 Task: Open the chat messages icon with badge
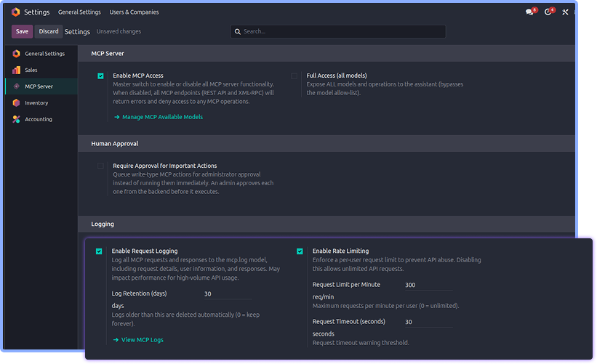[x=530, y=12]
